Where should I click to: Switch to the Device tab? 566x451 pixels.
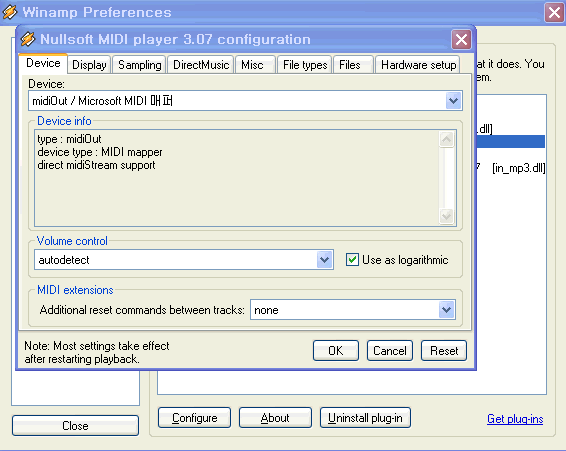[x=43, y=64]
